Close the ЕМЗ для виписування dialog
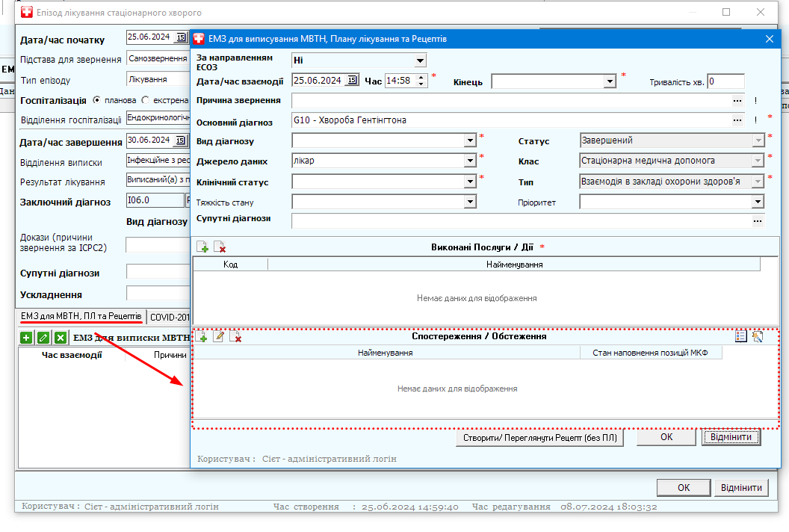The width and height of the screenshot is (789, 532). point(770,39)
